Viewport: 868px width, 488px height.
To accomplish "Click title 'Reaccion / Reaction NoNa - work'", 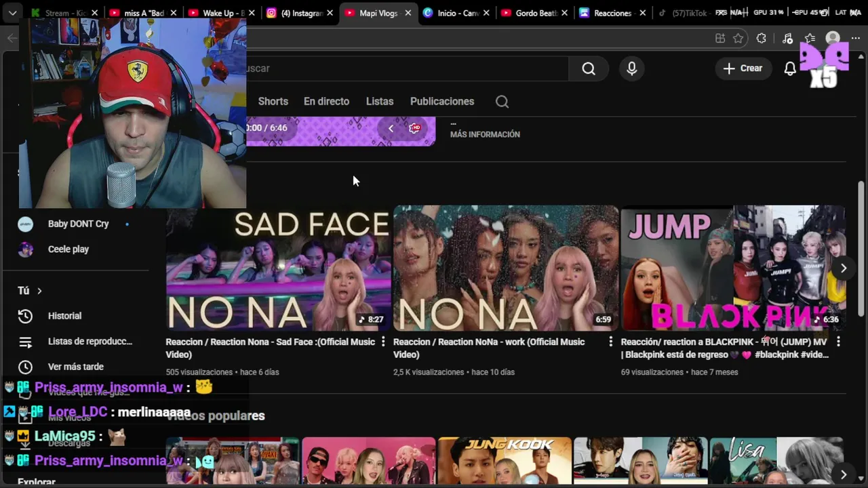I will click(x=489, y=348).
